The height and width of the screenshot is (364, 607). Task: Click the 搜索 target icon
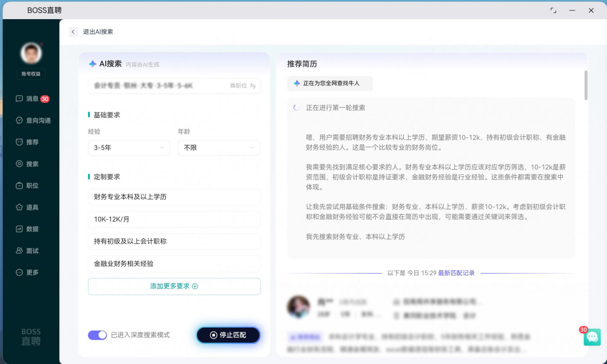click(19, 164)
